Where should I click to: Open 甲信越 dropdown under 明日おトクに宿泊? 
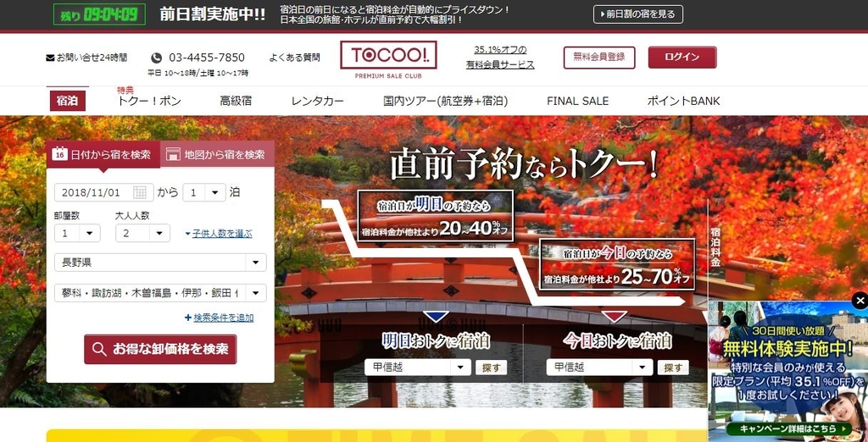point(417,367)
